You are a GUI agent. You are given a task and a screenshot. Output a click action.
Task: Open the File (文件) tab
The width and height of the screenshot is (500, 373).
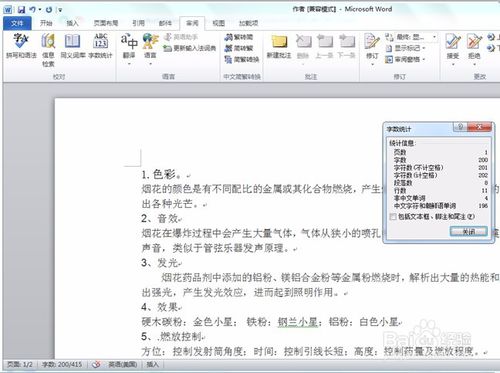pos(17,23)
